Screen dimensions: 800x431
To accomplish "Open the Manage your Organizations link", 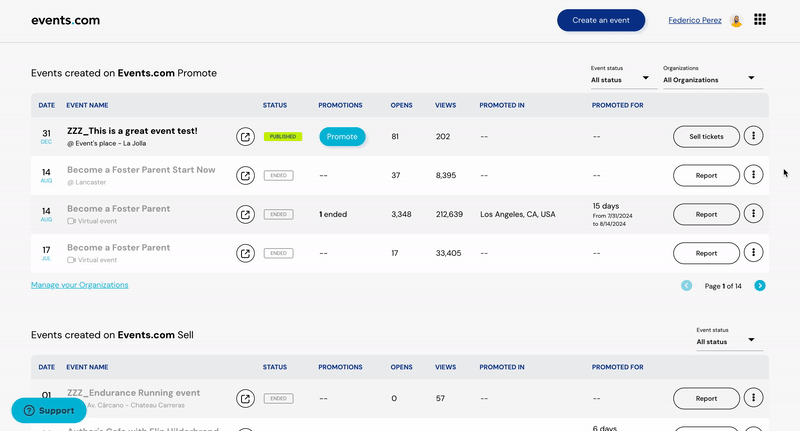I will point(80,285).
